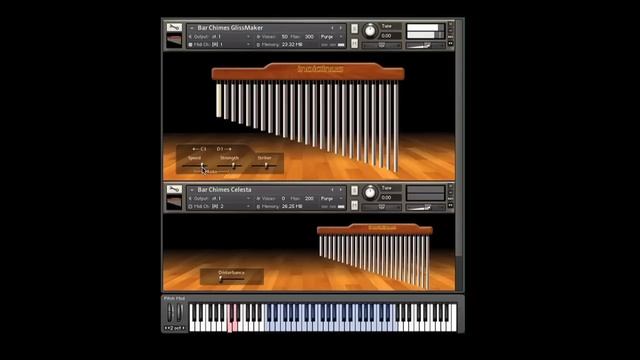Click GlissMaker tune value 0.00

pos(386,36)
